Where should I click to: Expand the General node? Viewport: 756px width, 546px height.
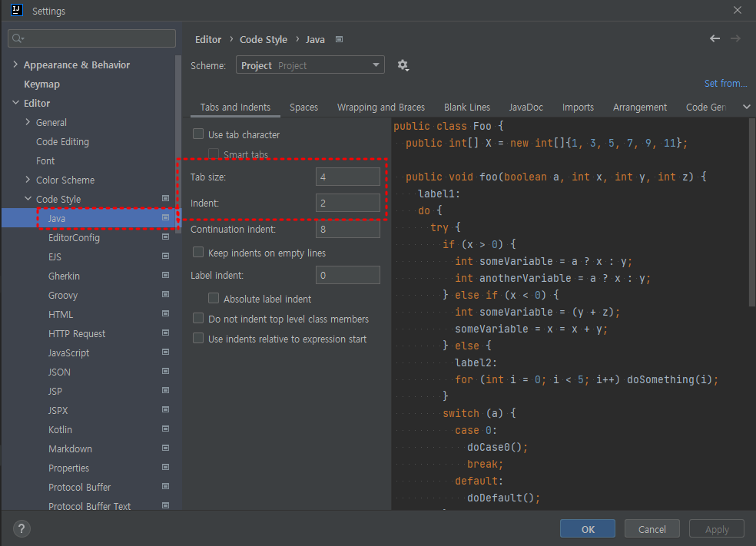pos(28,122)
